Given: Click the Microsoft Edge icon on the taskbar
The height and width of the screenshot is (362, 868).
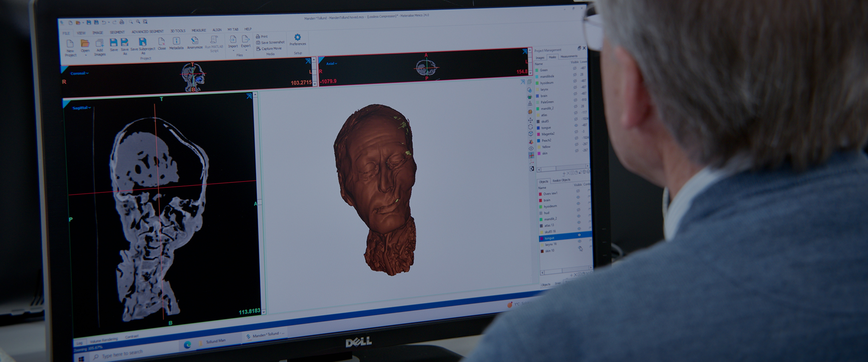Looking at the screenshot, I should (x=187, y=345).
